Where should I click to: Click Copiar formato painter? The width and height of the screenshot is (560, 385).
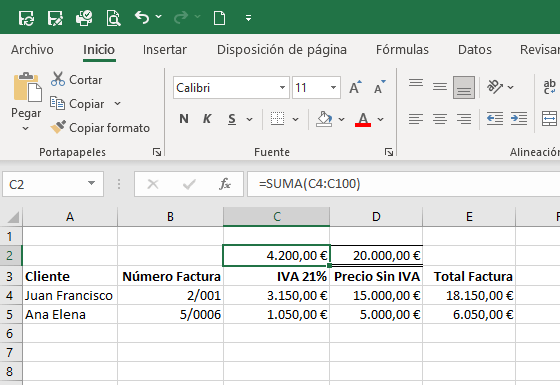pos(100,128)
